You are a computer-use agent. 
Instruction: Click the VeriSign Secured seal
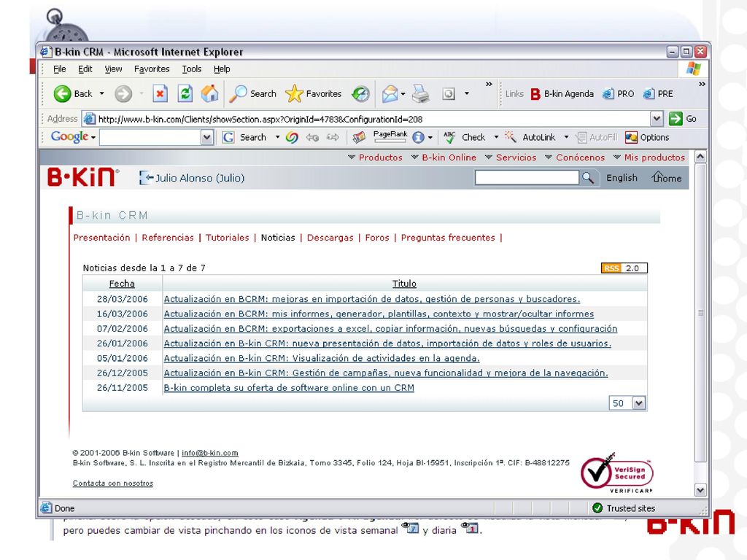pyautogui.click(x=617, y=472)
